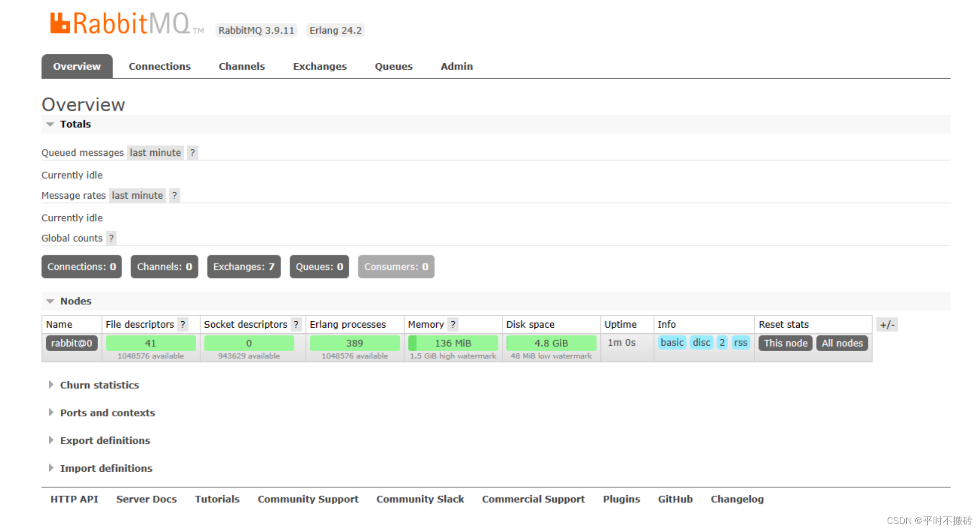Image resolution: width=980 pixels, height=530 pixels.
Task: Open the Community Support link
Action: (308, 499)
